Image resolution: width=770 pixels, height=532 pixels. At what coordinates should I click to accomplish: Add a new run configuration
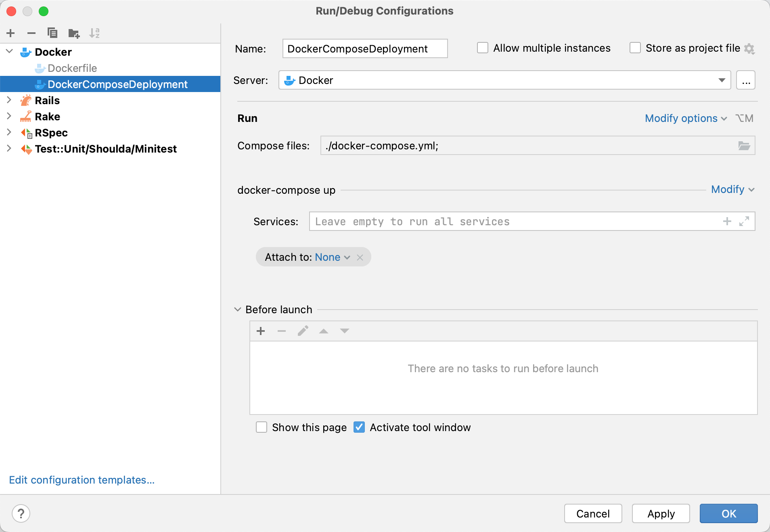(10, 33)
